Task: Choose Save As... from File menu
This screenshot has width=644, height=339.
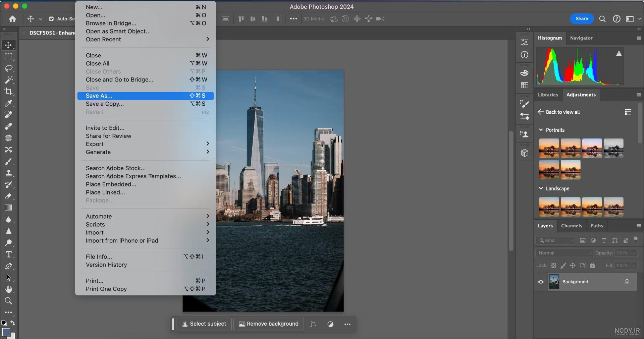Action: click(146, 96)
